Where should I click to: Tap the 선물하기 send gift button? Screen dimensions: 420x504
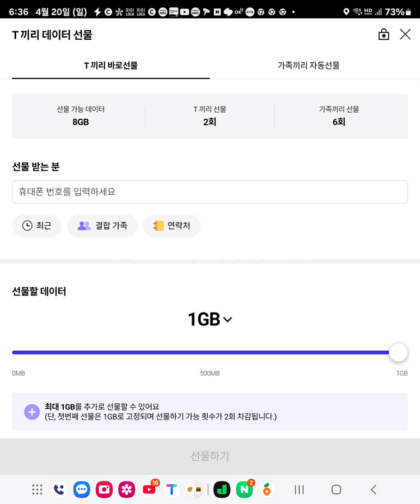click(x=210, y=456)
